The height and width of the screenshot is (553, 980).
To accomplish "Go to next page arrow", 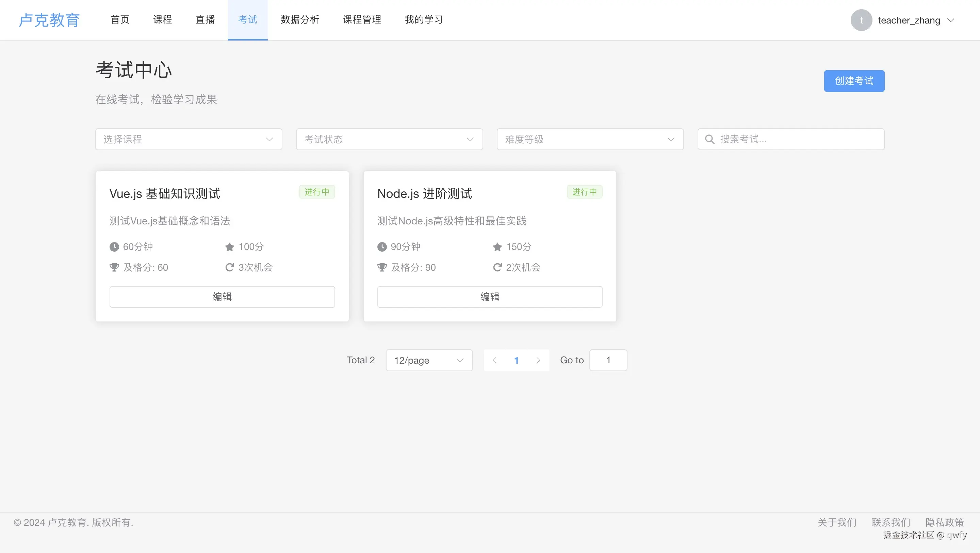I will pos(538,360).
